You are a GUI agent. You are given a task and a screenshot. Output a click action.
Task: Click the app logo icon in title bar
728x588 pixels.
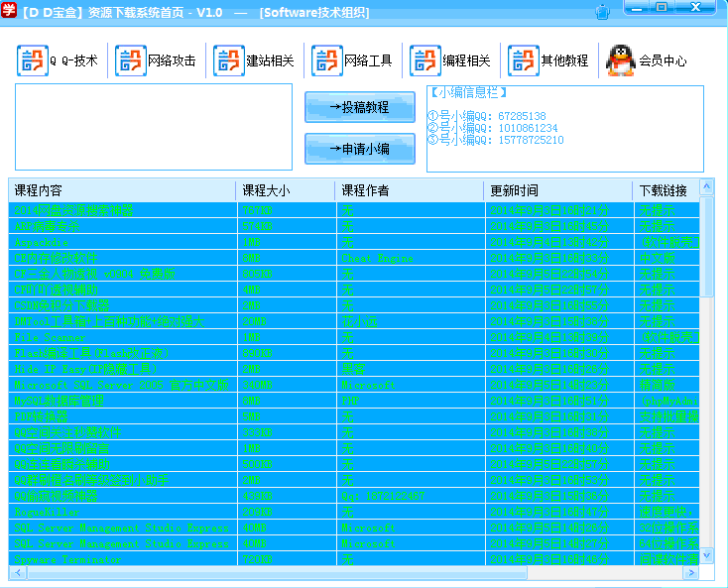(x=9, y=10)
